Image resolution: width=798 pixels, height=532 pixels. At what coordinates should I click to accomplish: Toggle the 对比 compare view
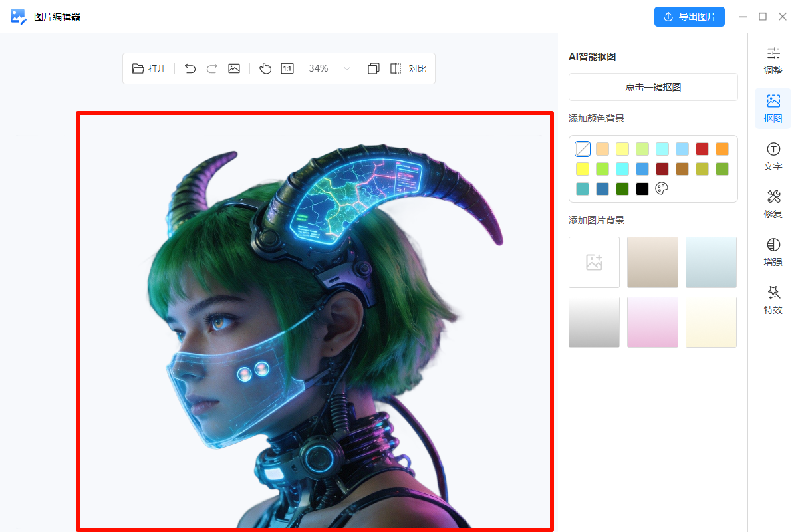(408, 68)
